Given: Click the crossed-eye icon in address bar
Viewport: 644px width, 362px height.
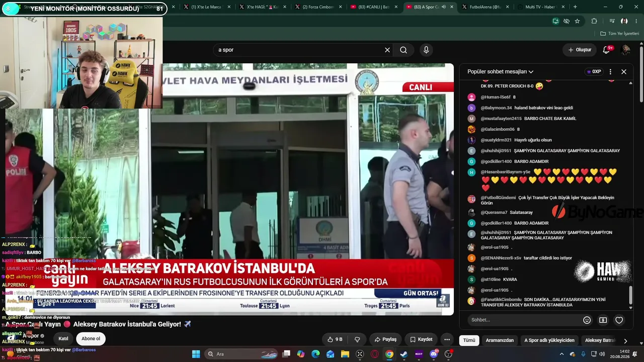Looking at the screenshot, I should [567, 21].
